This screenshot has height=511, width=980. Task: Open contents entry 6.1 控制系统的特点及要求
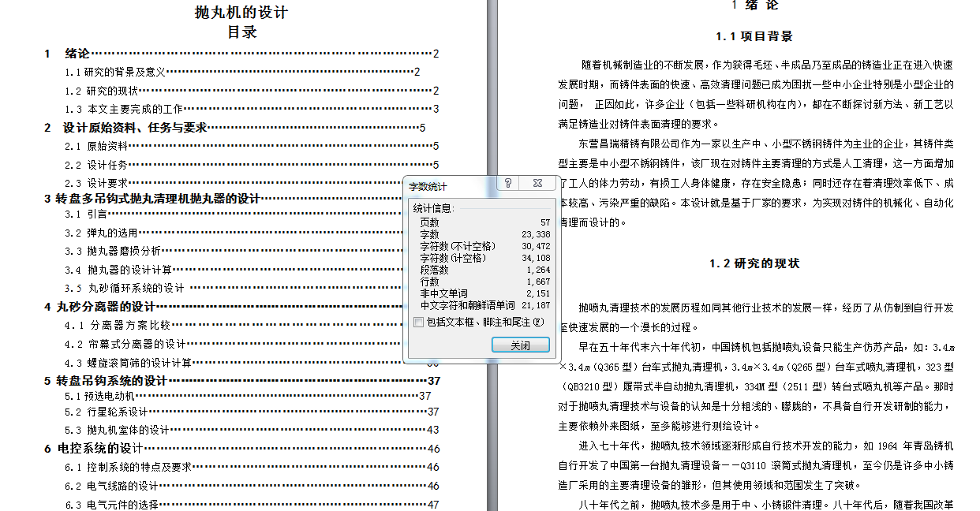click(252, 467)
